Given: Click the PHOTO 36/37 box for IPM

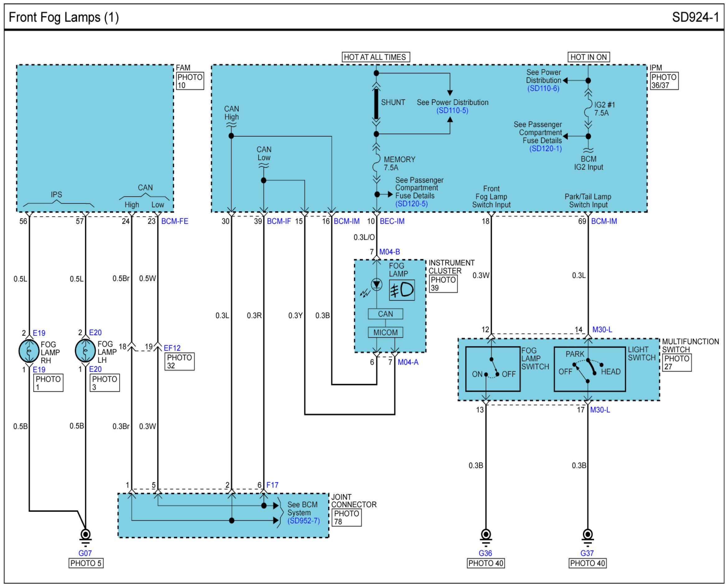Looking at the screenshot, I should (664, 81).
